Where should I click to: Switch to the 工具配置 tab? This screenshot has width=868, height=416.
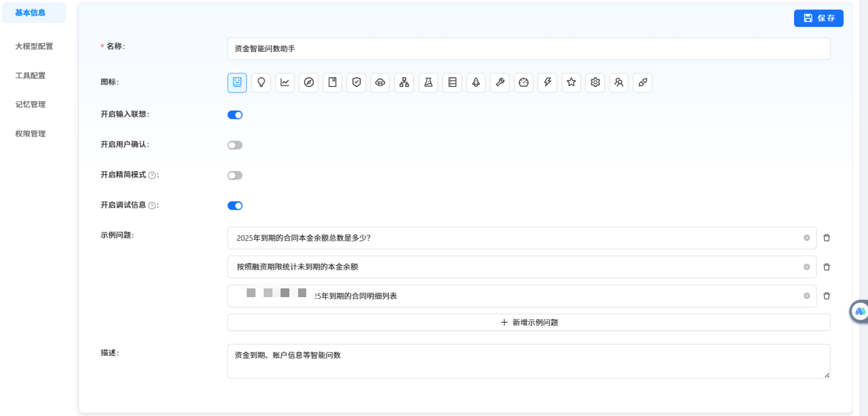(31, 76)
